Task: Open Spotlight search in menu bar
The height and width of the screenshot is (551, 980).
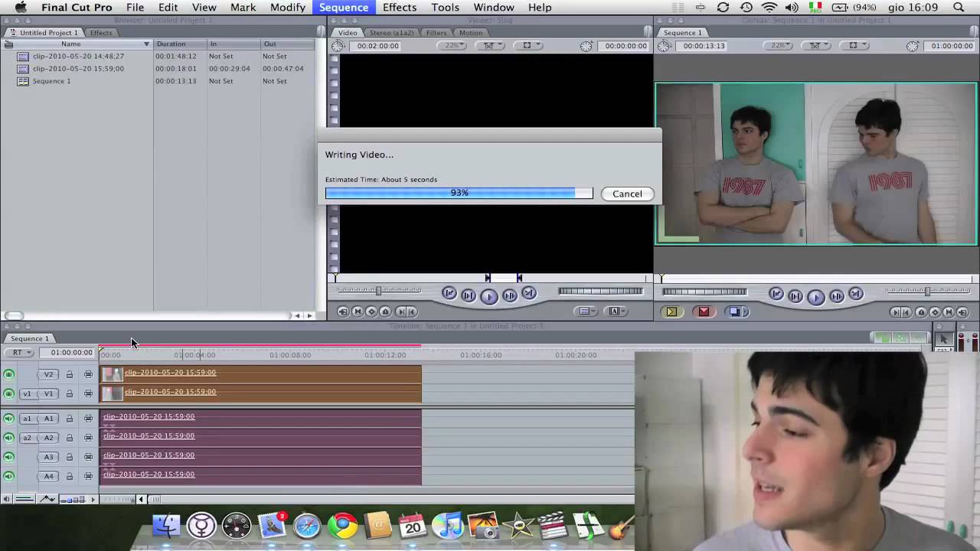Action: coord(959,7)
